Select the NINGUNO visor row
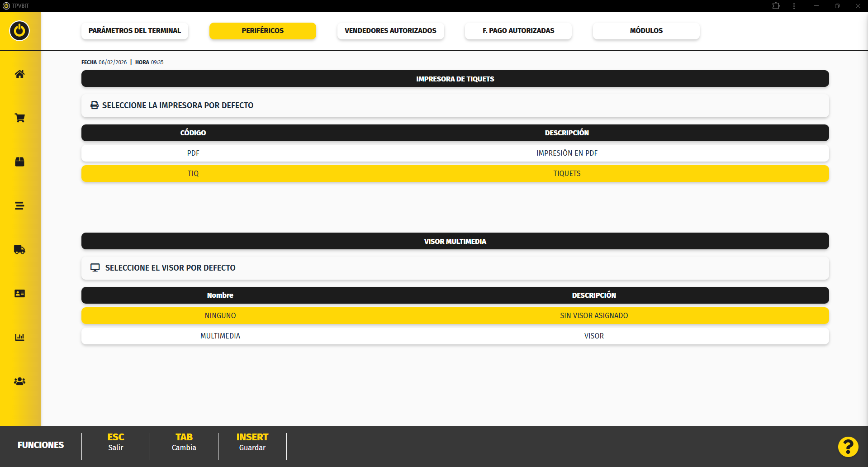Screen dimensions: 868x467 (455, 316)
